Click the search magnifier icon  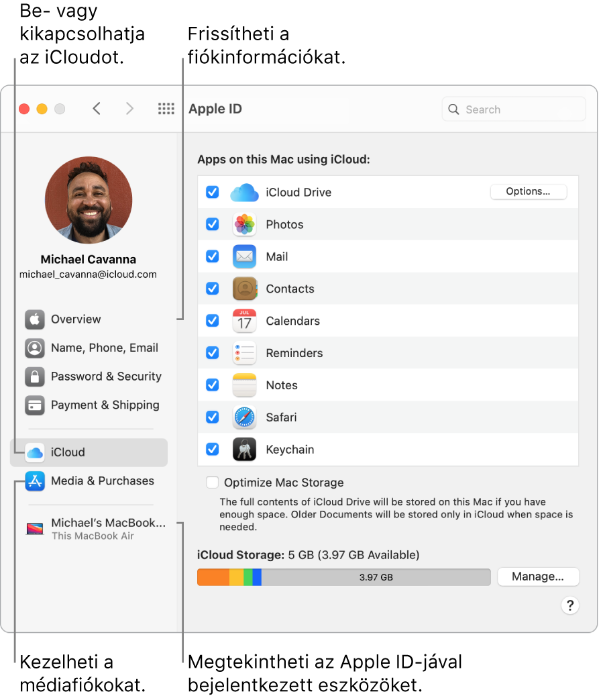tap(453, 109)
